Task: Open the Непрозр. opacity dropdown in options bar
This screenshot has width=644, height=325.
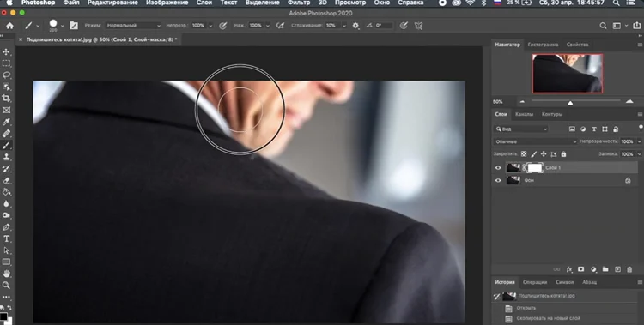Action: (x=210, y=26)
